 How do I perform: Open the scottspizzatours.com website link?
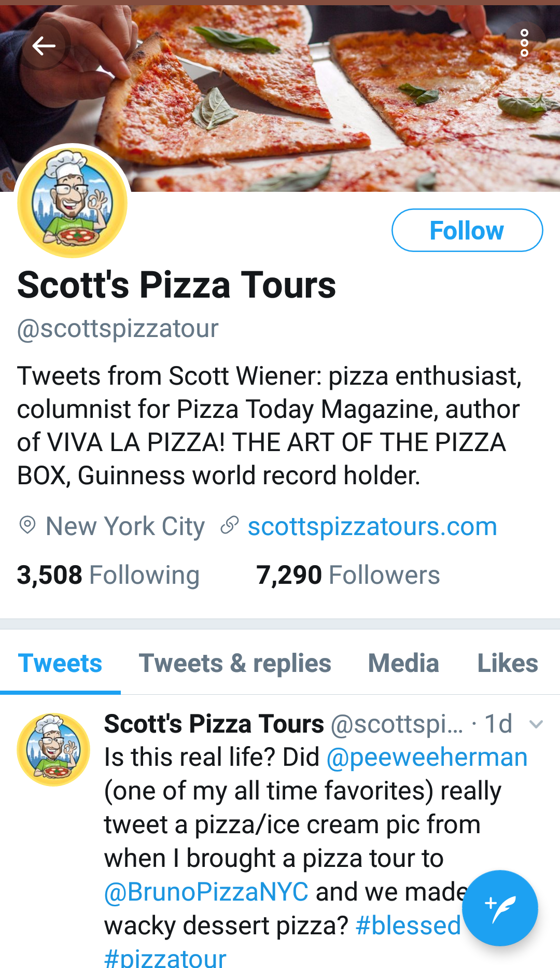click(372, 527)
